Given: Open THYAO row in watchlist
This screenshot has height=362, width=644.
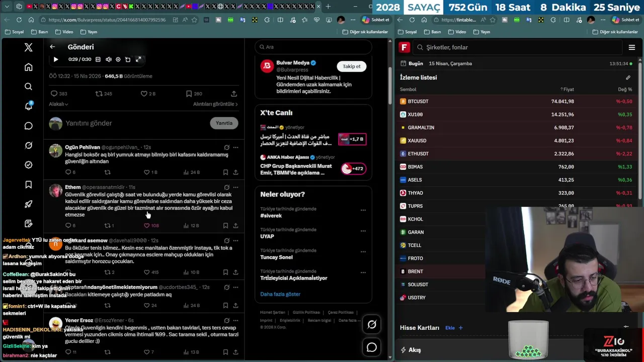Looking at the screenshot, I should [x=516, y=193].
